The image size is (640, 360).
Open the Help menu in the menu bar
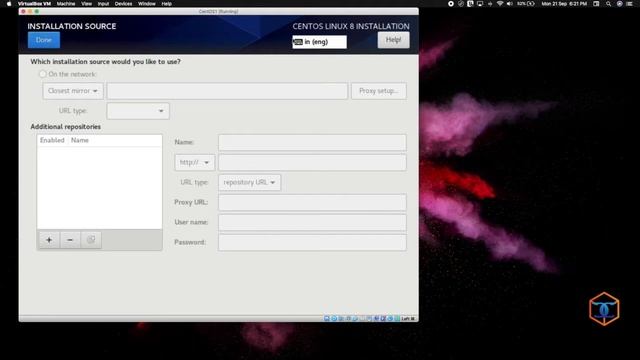click(x=167, y=4)
